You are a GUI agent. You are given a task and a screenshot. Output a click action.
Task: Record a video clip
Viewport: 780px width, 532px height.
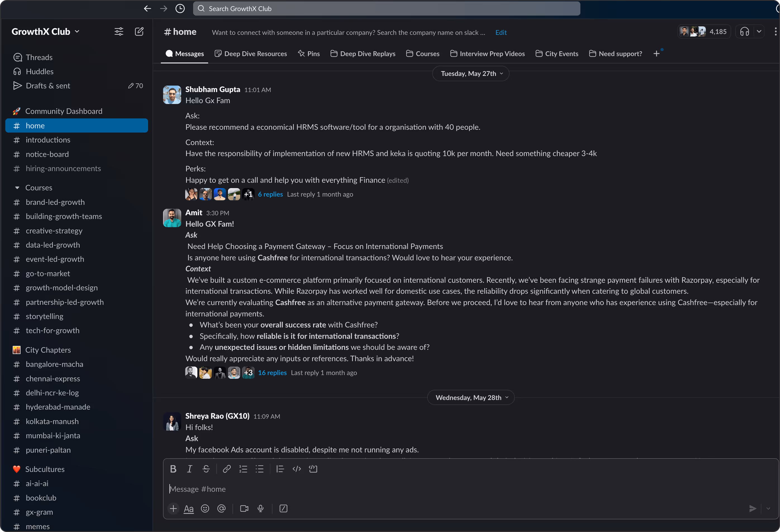[x=244, y=509]
